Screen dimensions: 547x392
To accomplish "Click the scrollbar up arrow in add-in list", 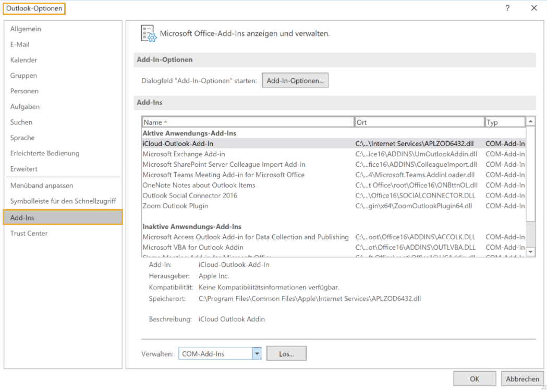I will point(530,120).
